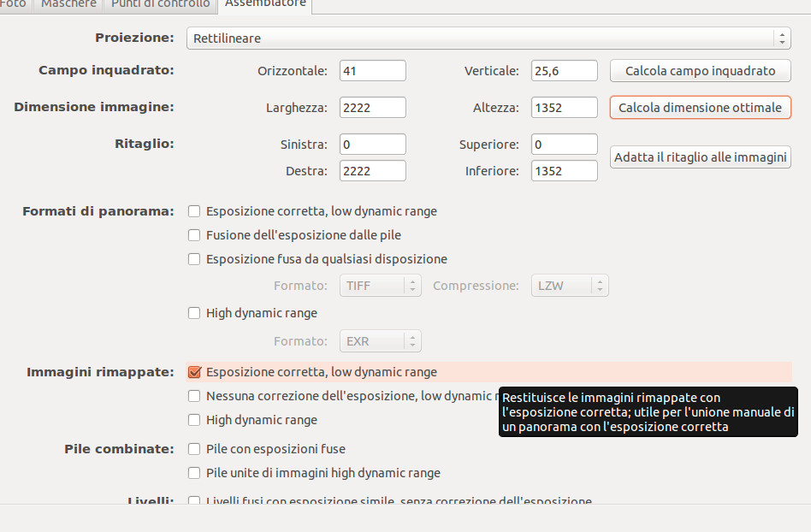Click the Inferiore crop input field
The width and height of the screenshot is (811, 532).
tap(564, 171)
